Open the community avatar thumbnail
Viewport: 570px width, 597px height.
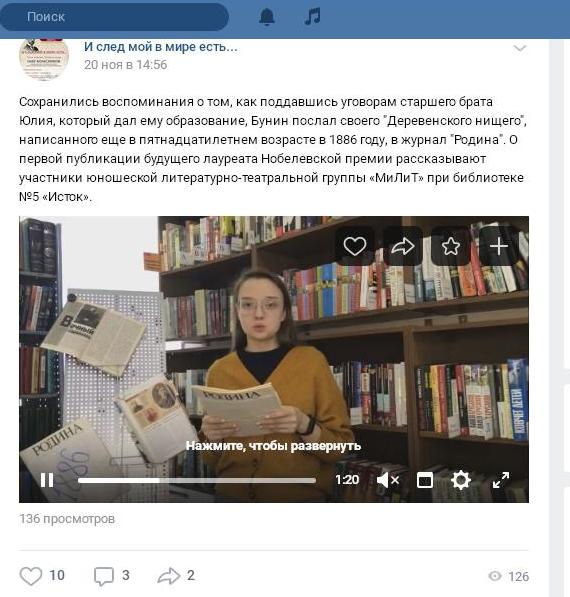[44, 58]
